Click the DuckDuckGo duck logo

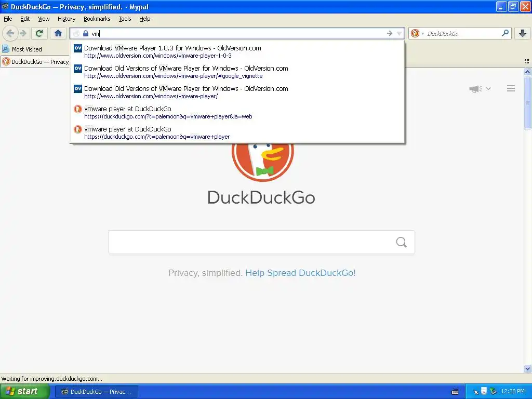click(x=262, y=162)
